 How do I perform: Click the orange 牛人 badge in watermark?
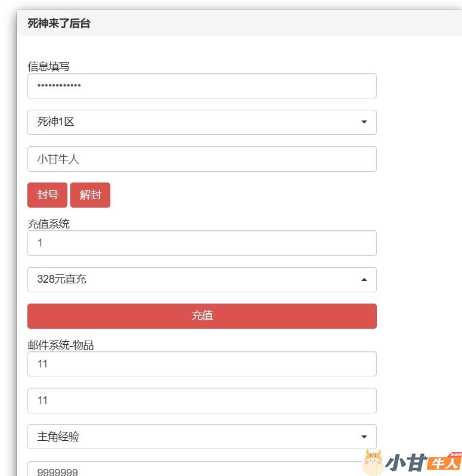click(x=444, y=463)
